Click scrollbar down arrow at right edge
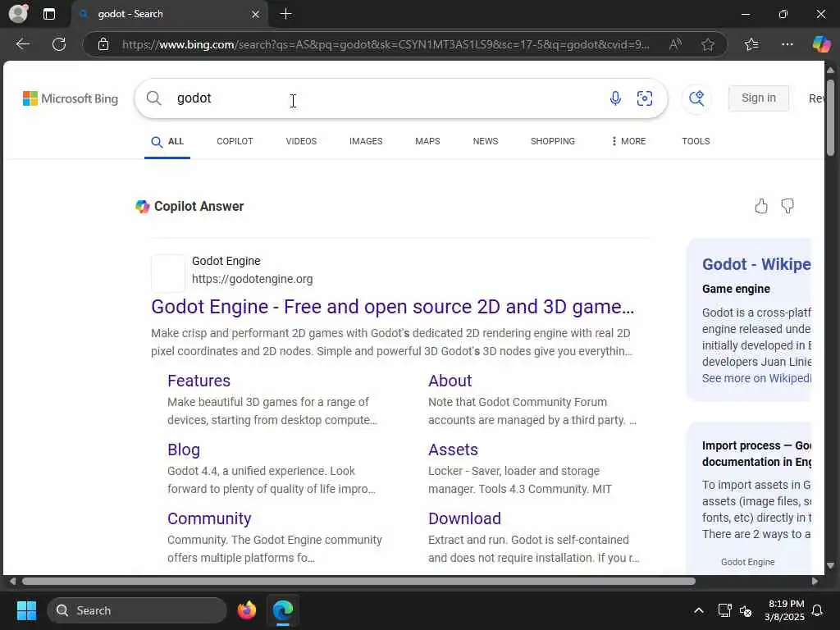The height and width of the screenshot is (630, 840). click(830, 565)
